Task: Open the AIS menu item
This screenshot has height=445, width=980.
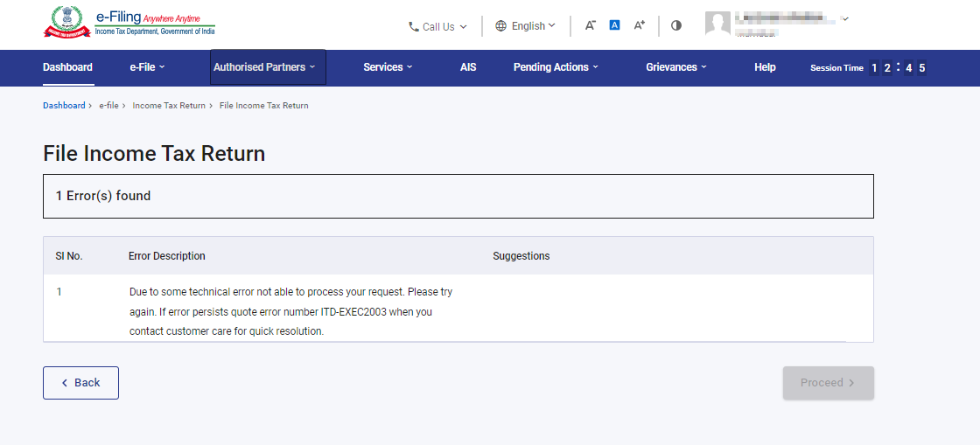Action: 468,67
